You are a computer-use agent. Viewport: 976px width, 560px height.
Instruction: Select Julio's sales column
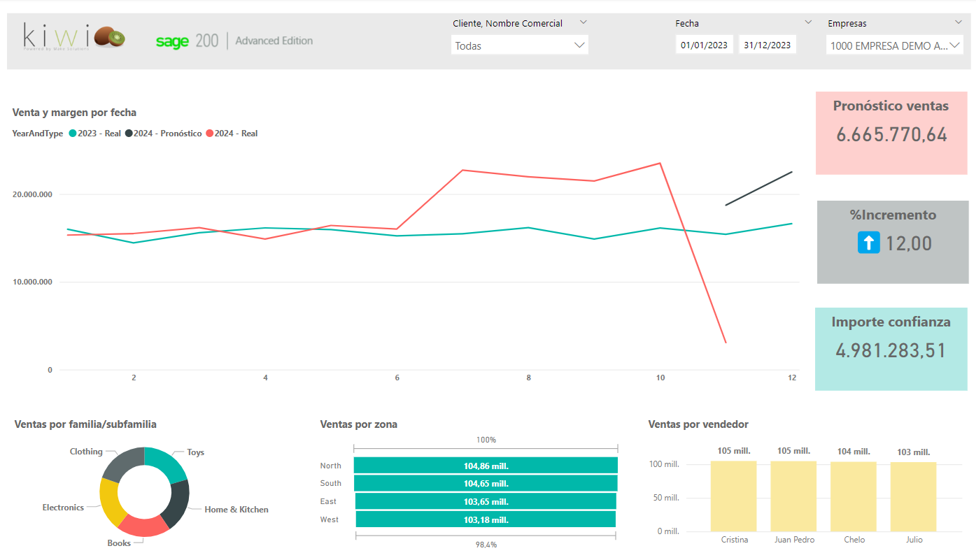914,496
